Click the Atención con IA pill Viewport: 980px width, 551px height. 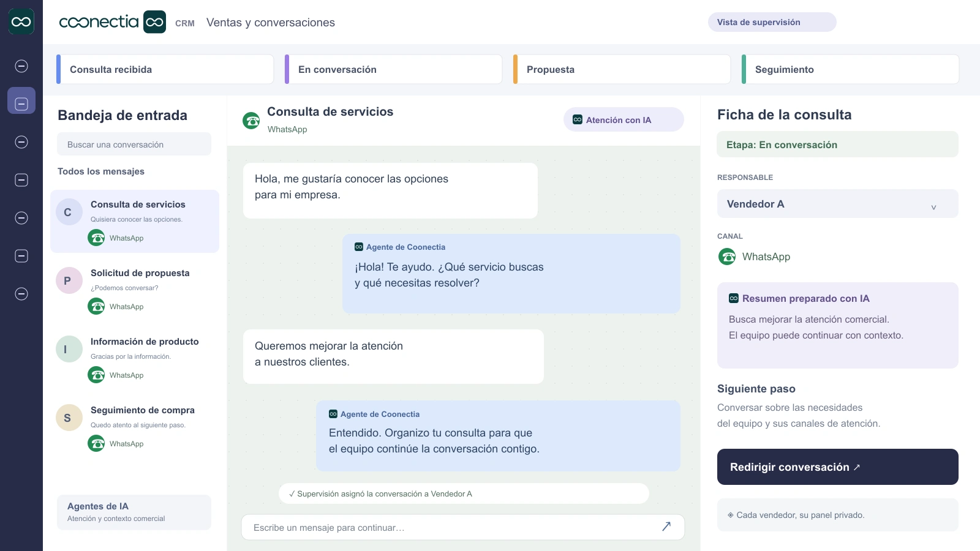(624, 119)
